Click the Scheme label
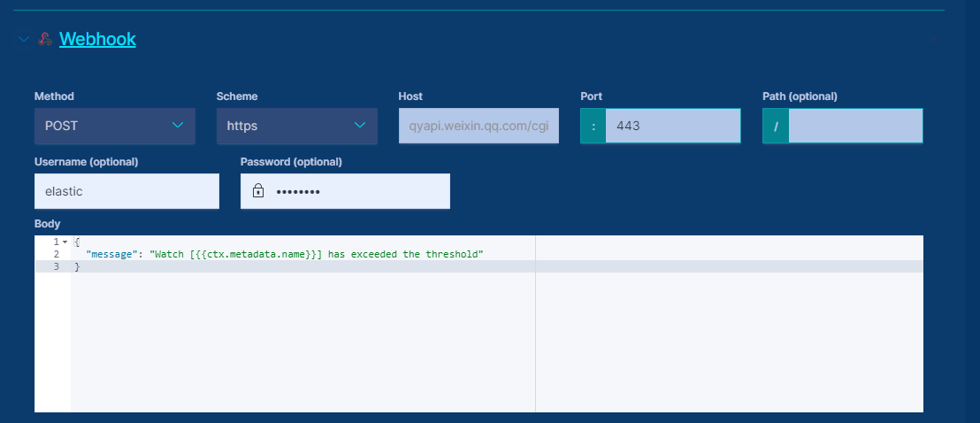 click(237, 96)
